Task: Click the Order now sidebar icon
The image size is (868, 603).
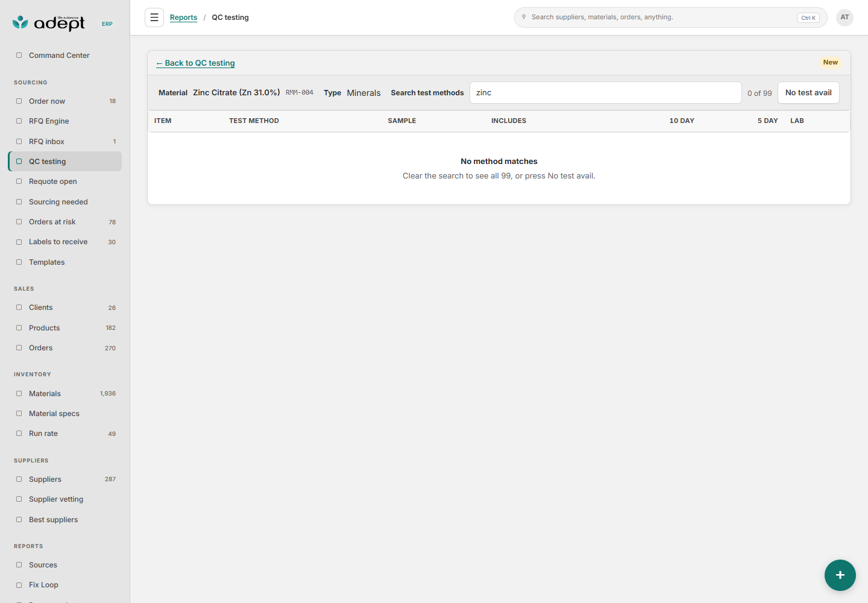Action: coord(19,101)
